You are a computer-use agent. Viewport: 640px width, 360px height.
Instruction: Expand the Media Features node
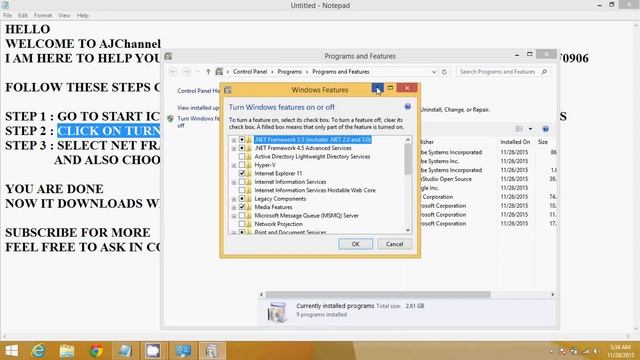pos(234,207)
